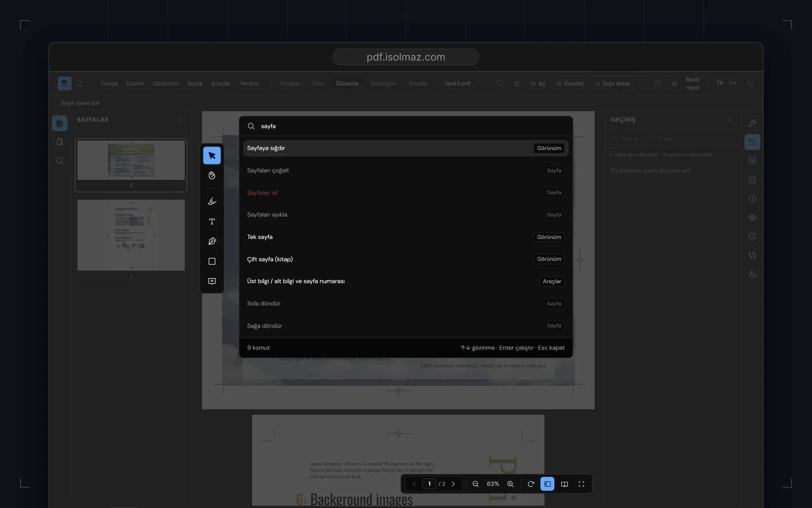Click the Kaydet button

(x=570, y=83)
